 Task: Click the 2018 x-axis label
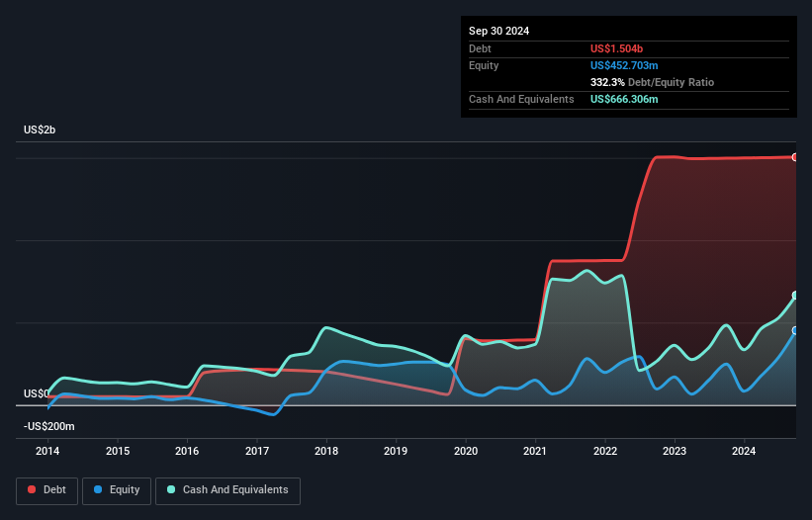tap(326, 451)
